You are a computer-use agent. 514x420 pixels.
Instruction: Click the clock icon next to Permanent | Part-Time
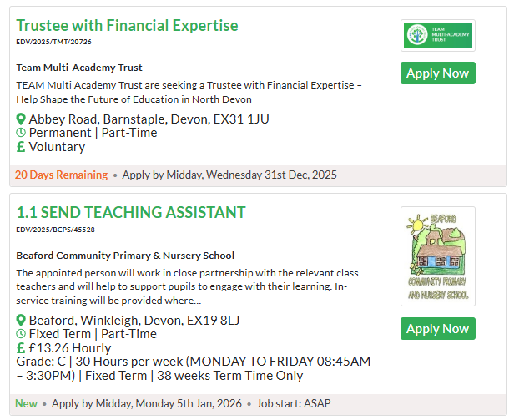pyautogui.click(x=21, y=133)
